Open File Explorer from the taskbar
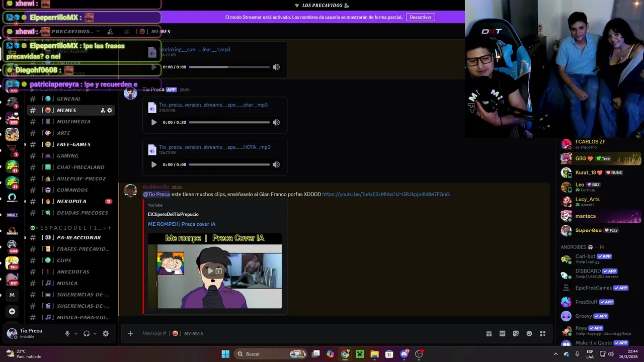 [x=374, y=354]
